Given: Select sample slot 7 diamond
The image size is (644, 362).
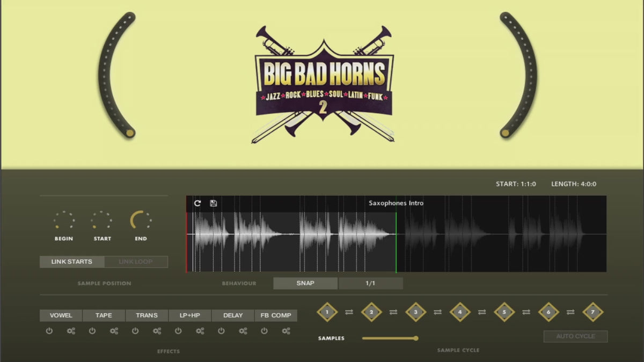Looking at the screenshot, I should 592,312.
